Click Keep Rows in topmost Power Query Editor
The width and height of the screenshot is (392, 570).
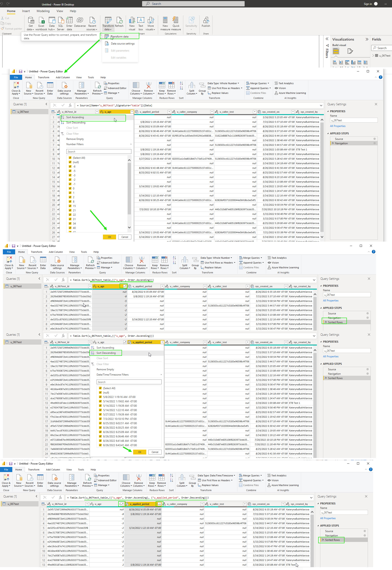click(x=162, y=89)
